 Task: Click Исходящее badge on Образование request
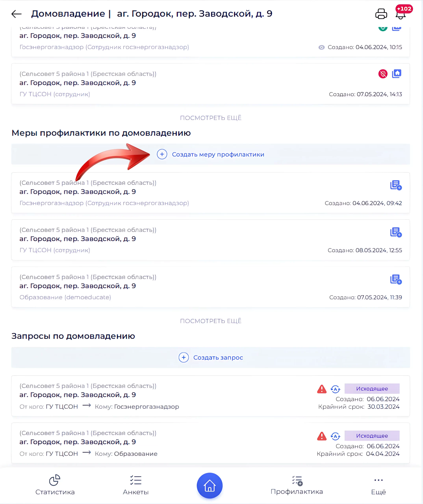click(372, 436)
